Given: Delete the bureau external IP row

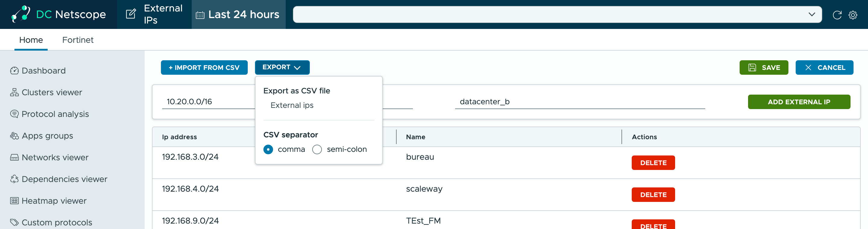Looking at the screenshot, I should (653, 163).
